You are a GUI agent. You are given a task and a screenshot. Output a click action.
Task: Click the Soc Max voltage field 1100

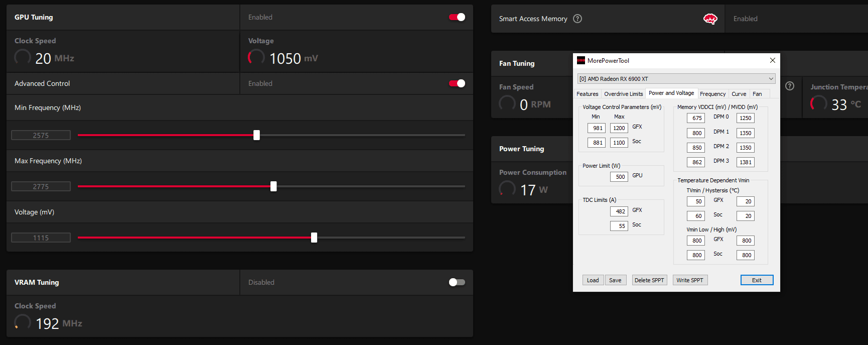tap(619, 143)
